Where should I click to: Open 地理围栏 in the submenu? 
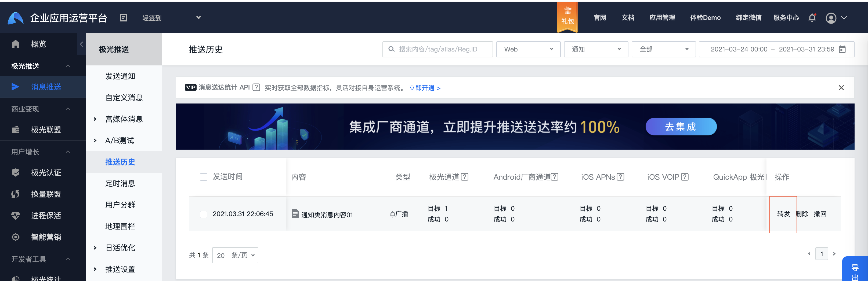click(x=120, y=226)
